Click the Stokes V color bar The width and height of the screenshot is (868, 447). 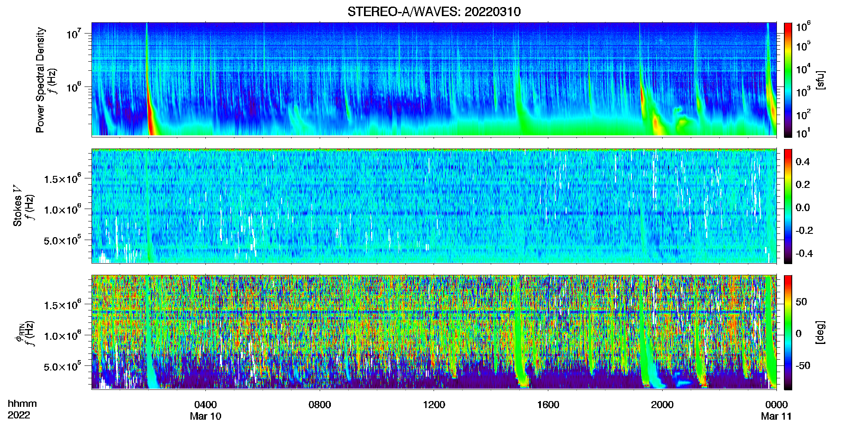click(x=788, y=206)
